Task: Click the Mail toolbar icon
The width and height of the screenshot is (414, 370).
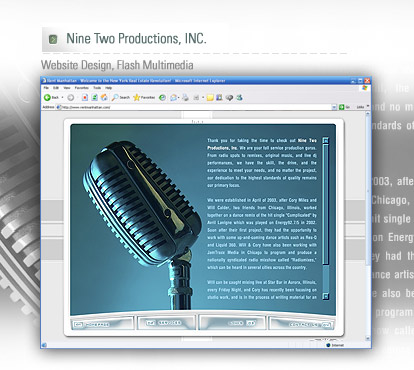Action: pos(174,98)
